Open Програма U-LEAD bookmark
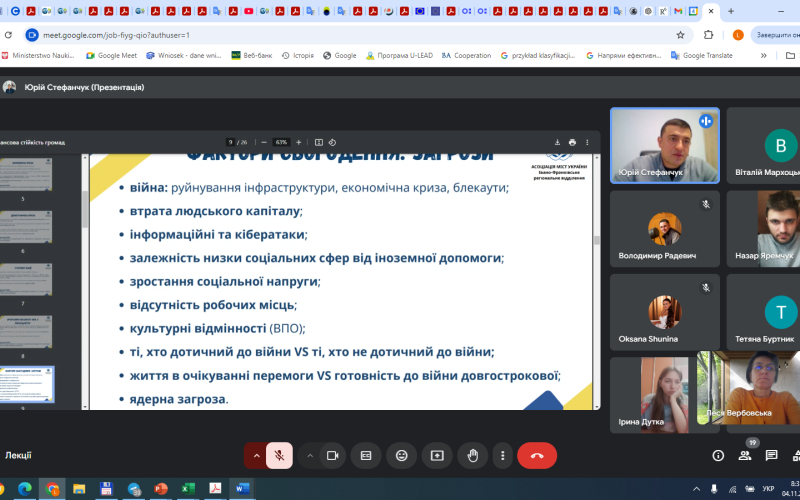Viewport: 800px width, 500px height. (399, 56)
